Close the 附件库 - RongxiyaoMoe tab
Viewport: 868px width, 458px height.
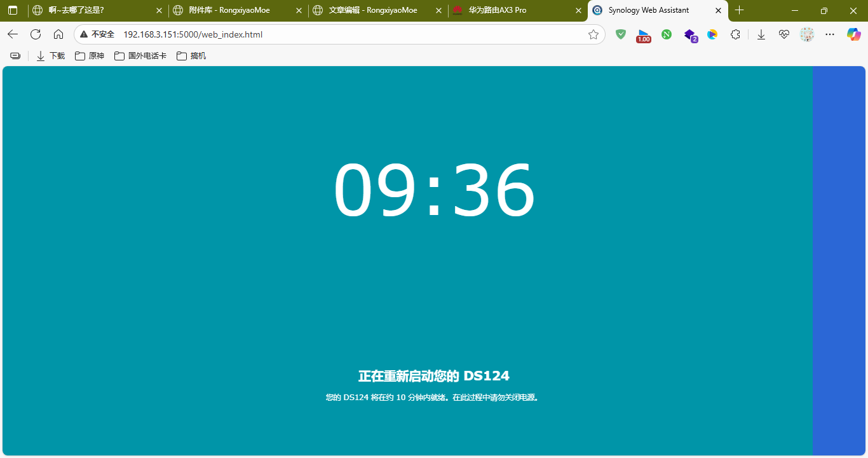click(x=299, y=10)
